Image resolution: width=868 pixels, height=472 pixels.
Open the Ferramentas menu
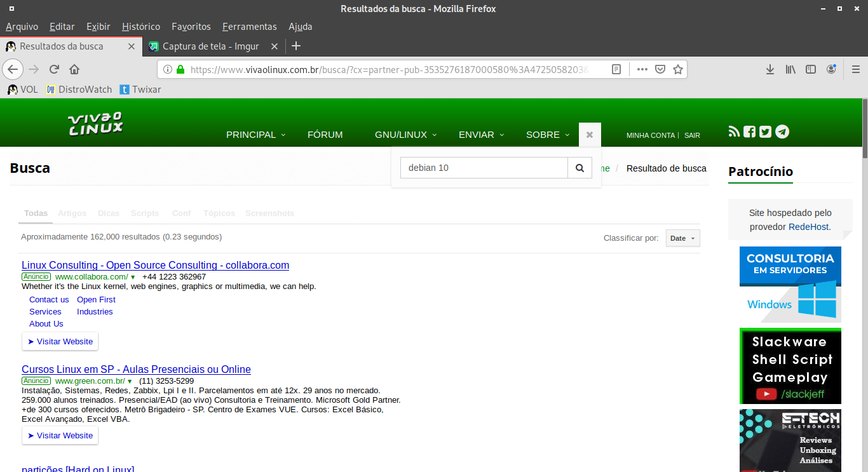coord(250,27)
